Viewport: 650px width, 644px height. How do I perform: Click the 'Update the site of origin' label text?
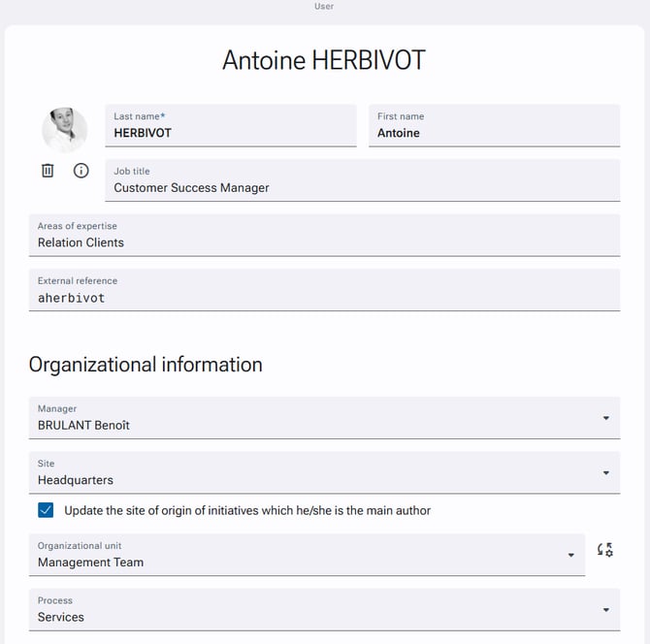point(247,510)
